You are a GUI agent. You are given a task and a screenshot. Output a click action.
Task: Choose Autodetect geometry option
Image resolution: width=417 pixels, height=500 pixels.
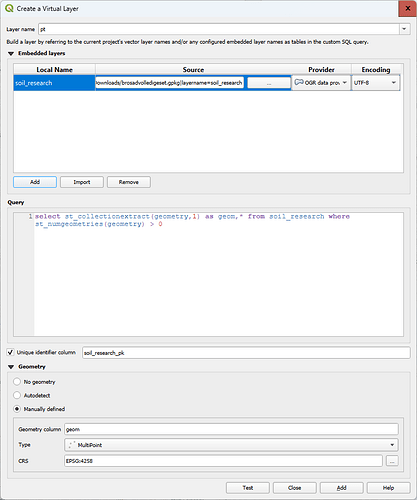pyautogui.click(x=17, y=395)
